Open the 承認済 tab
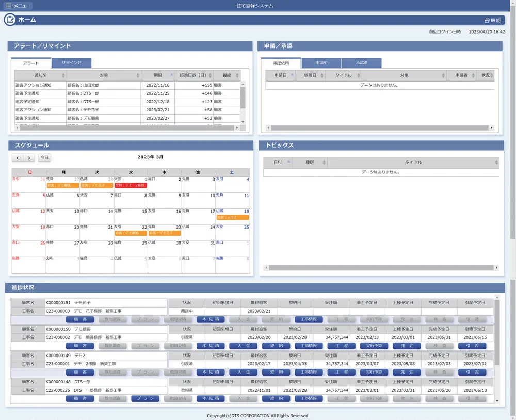The width and height of the screenshot is (516, 420). pos(362,62)
